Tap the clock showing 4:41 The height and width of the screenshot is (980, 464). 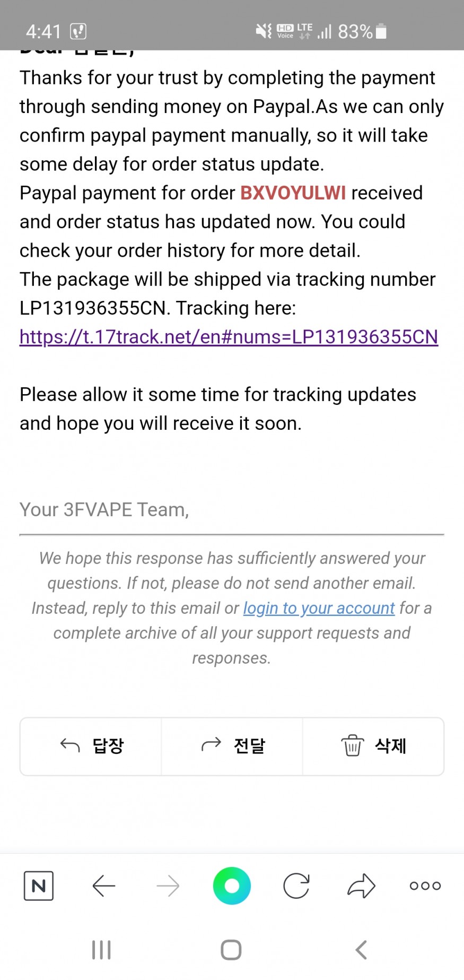(x=43, y=32)
